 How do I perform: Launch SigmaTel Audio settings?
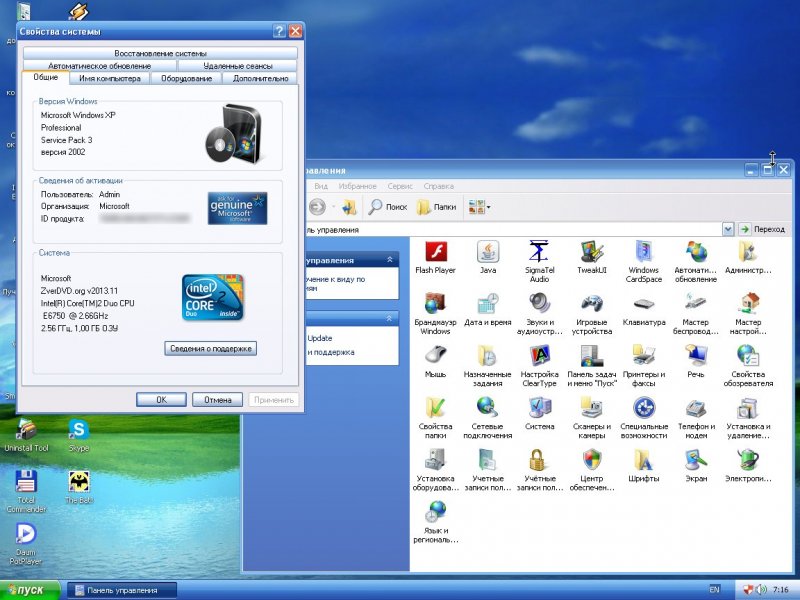click(x=539, y=261)
